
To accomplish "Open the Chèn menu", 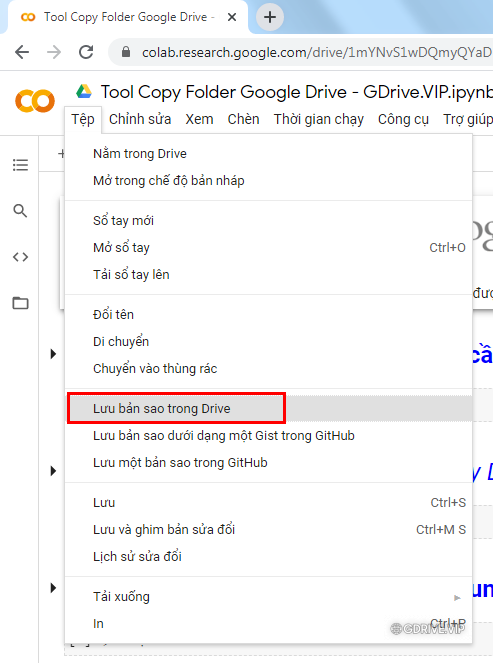I will (x=244, y=119).
